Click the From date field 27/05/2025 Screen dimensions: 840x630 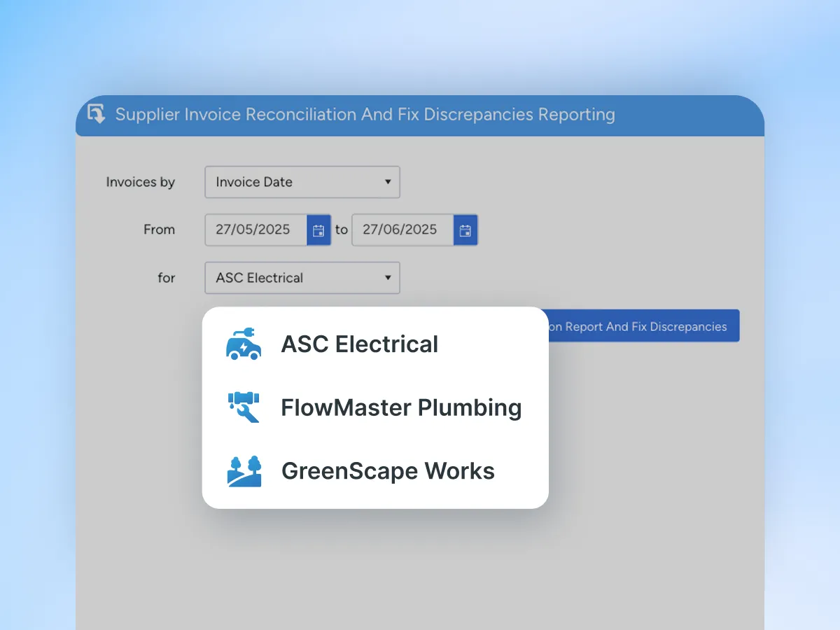pos(256,230)
